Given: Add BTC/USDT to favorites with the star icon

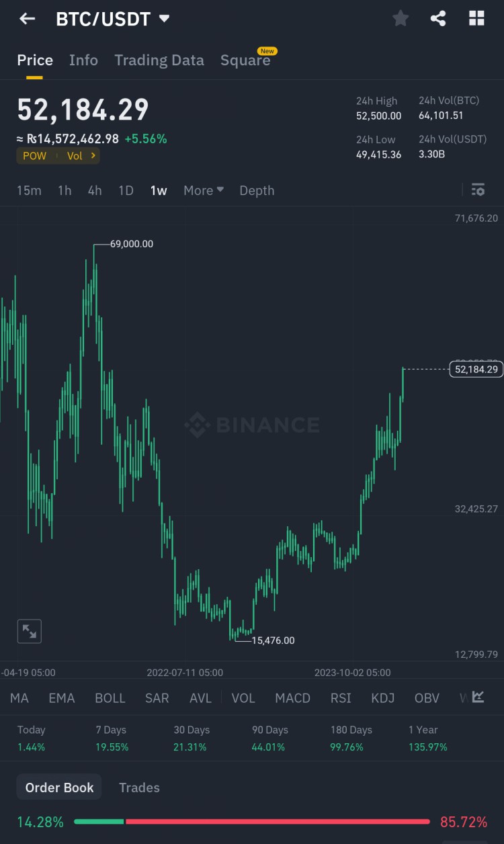Looking at the screenshot, I should (401, 19).
